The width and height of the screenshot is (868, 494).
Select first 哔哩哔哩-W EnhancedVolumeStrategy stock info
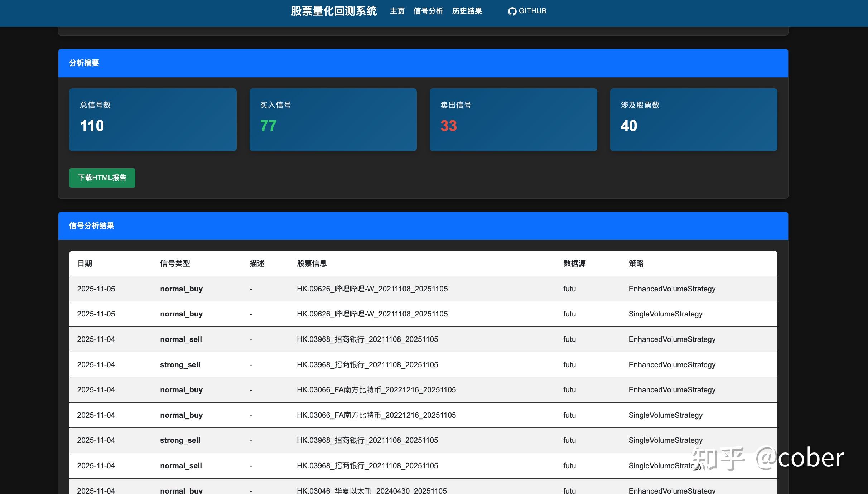tap(372, 289)
